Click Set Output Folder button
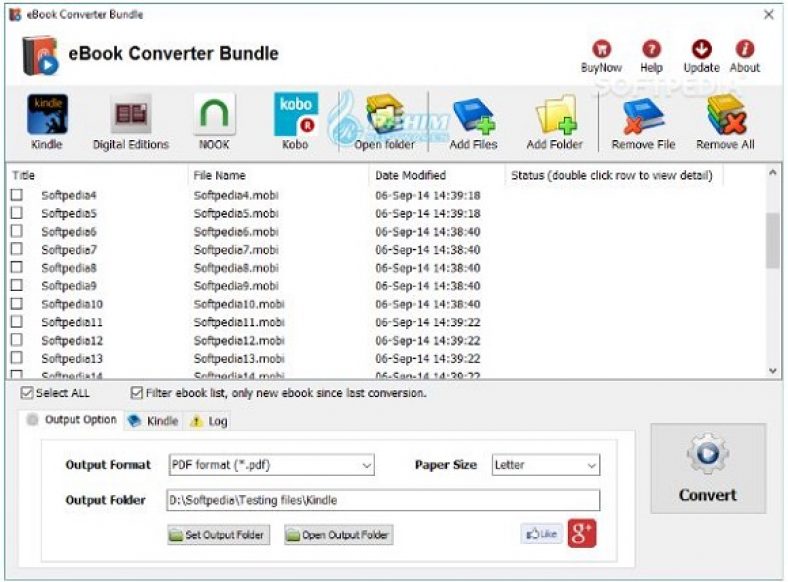 219,535
